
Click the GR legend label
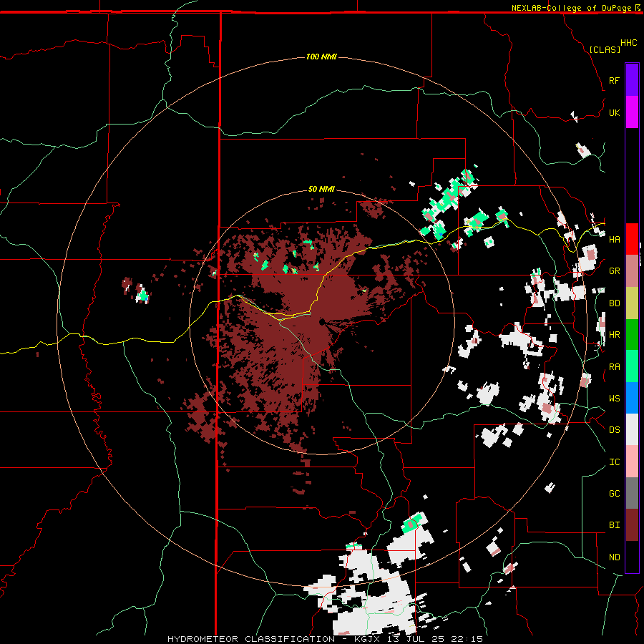coord(614,271)
